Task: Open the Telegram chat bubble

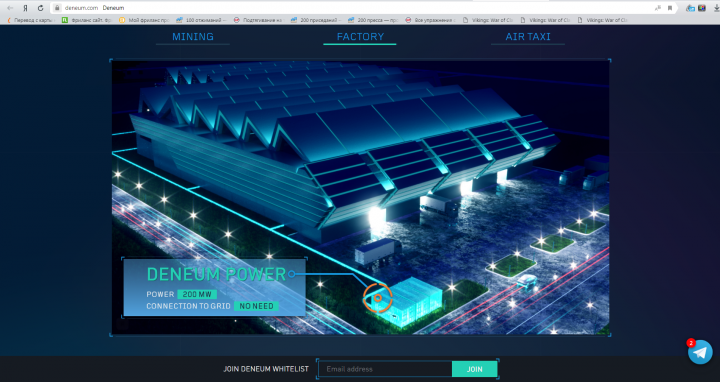Action: tap(700, 352)
